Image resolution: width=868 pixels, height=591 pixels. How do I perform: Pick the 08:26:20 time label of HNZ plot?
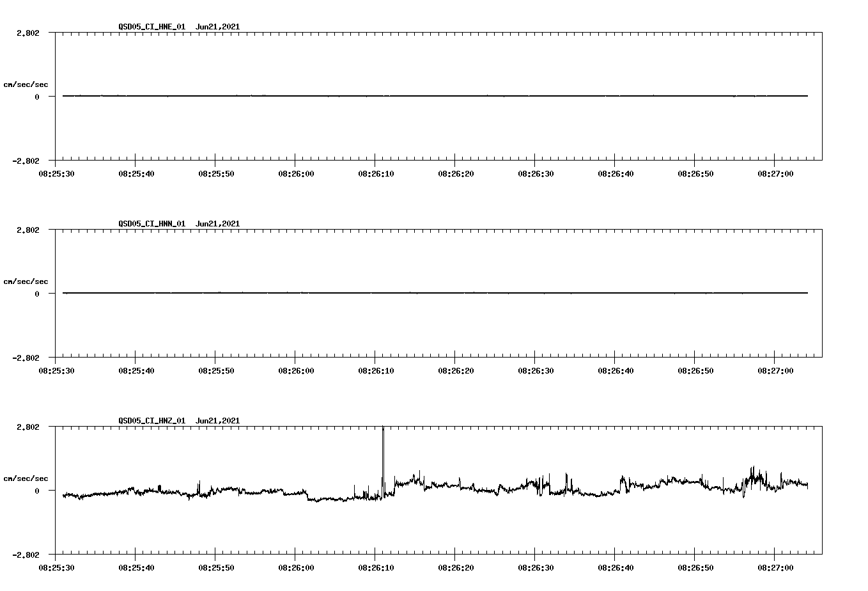(x=455, y=568)
